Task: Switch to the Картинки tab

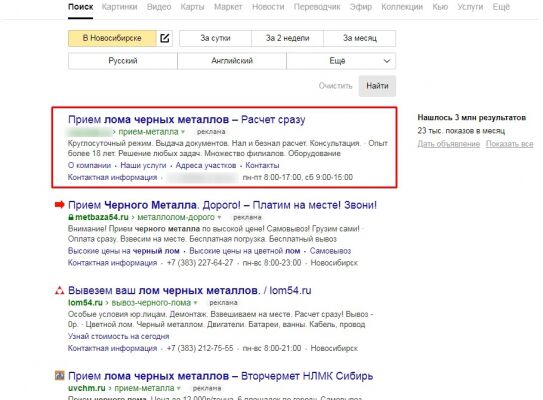Action: [x=119, y=7]
